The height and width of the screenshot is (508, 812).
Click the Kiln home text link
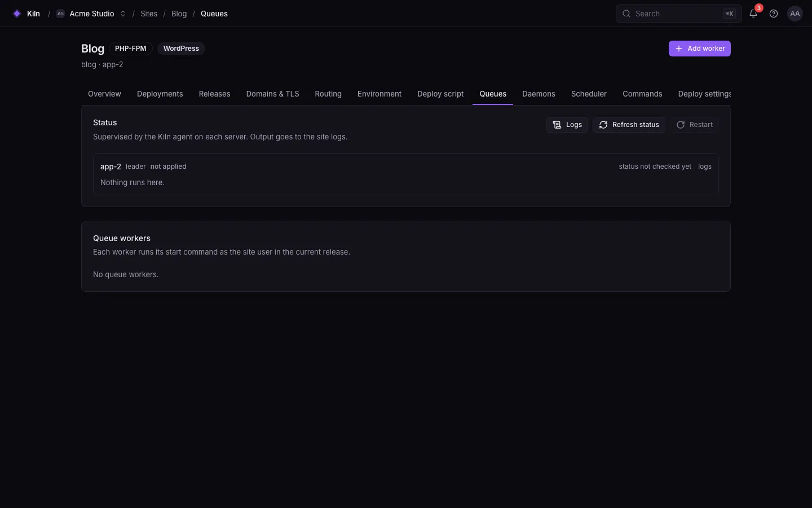tap(33, 14)
